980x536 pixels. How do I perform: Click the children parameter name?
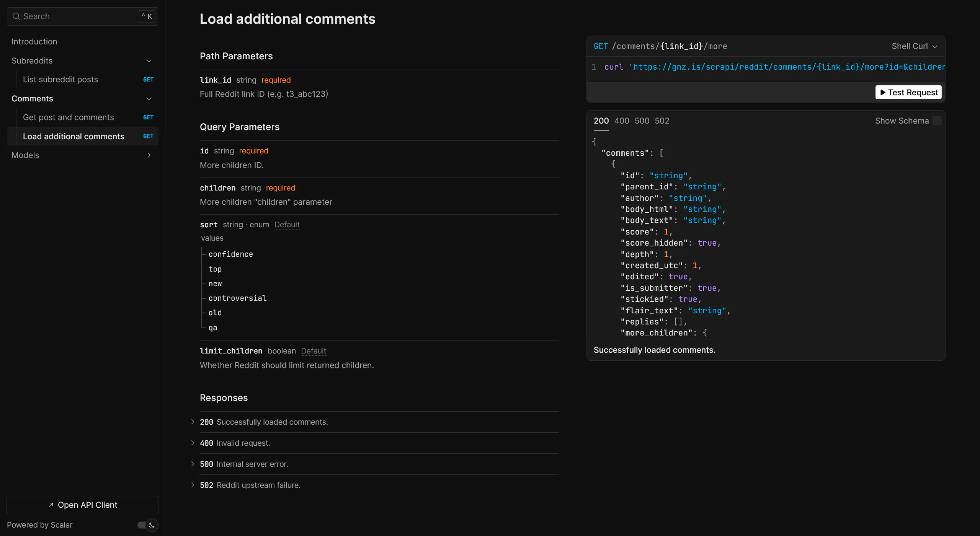pyautogui.click(x=217, y=188)
